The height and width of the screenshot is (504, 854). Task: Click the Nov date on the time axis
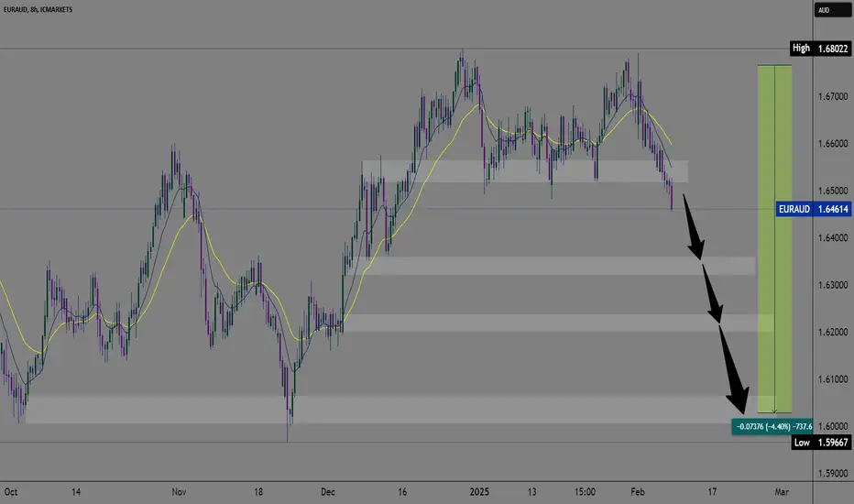pos(179,492)
